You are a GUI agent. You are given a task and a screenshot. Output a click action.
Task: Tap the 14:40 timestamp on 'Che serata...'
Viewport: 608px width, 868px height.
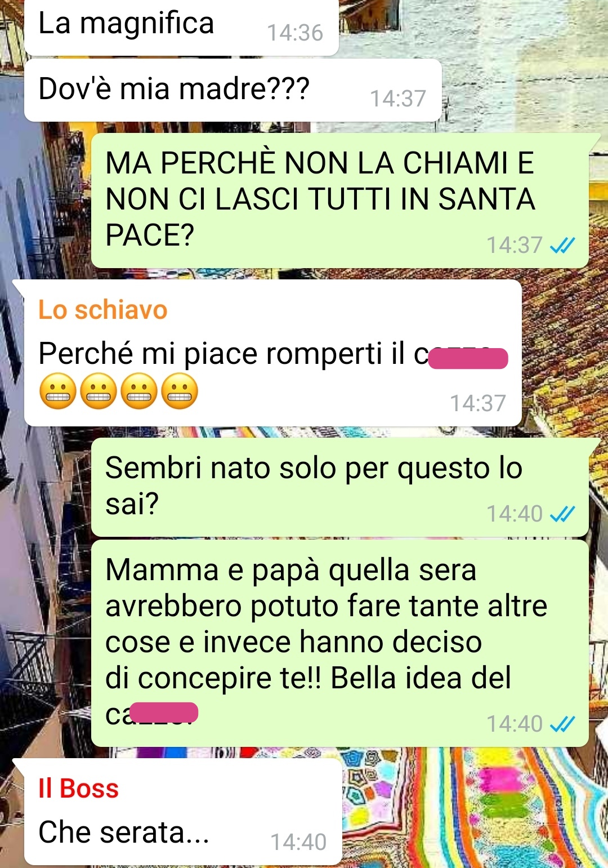click(298, 842)
